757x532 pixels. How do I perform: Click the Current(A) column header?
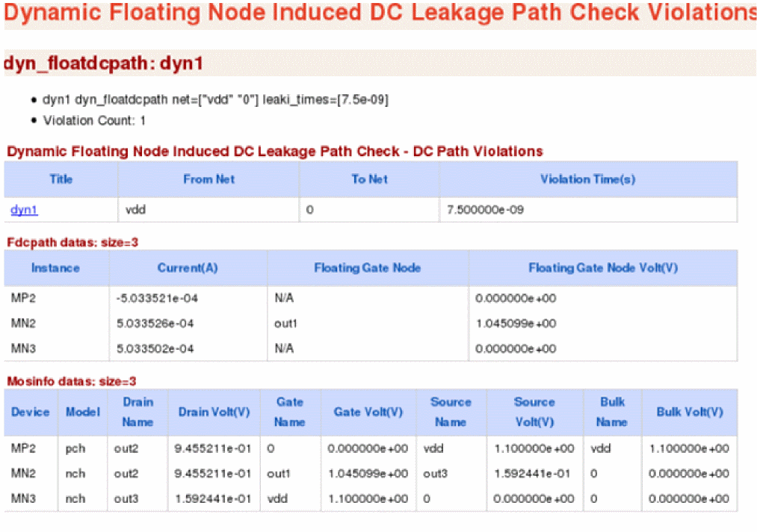[188, 267]
